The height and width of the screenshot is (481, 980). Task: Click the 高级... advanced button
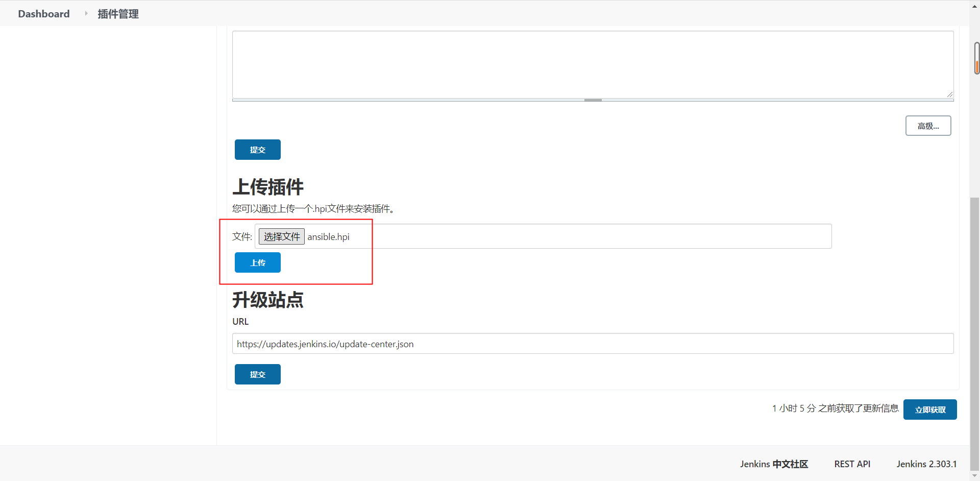click(928, 126)
